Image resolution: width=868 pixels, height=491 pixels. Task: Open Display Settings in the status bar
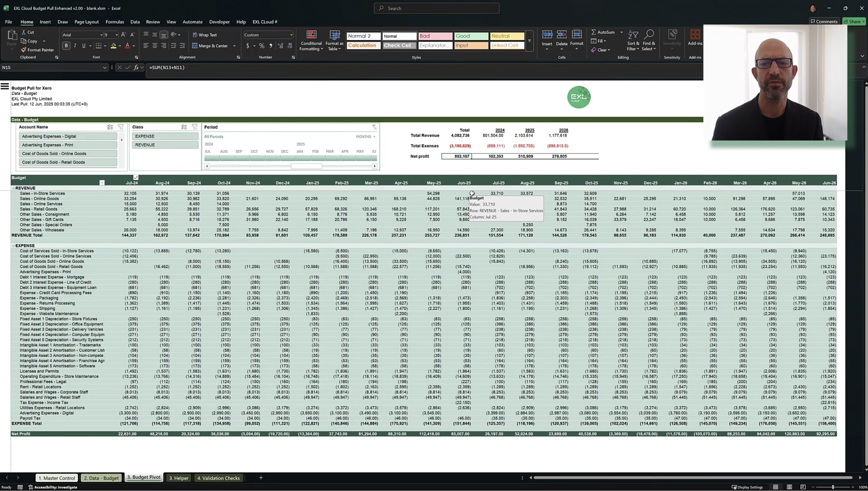[747, 487]
